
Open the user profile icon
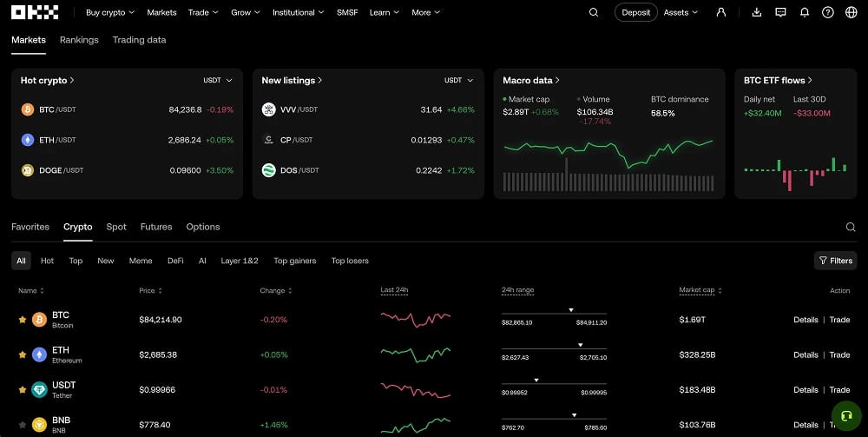pos(720,12)
